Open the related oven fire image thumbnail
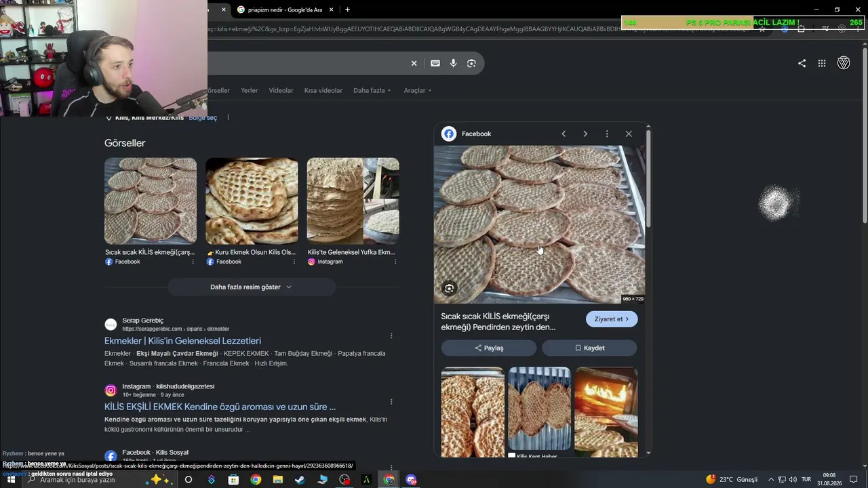 (x=606, y=411)
